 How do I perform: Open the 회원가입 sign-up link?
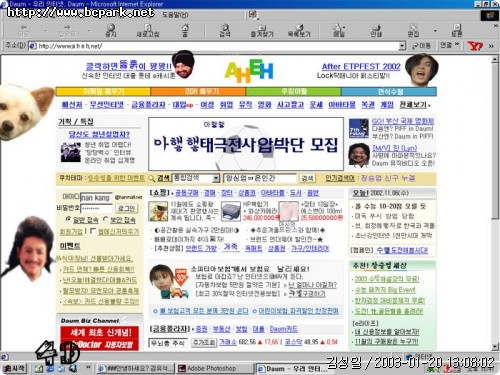(71, 231)
